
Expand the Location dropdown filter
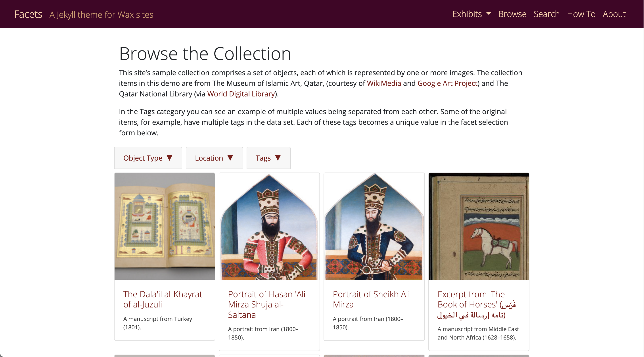pos(214,158)
